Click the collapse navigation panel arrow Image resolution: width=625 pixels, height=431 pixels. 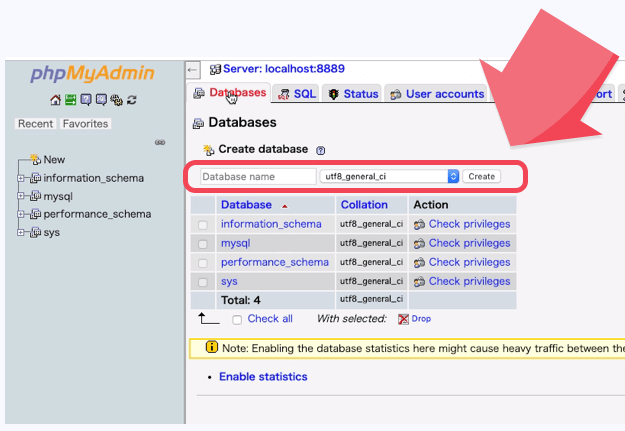click(192, 70)
